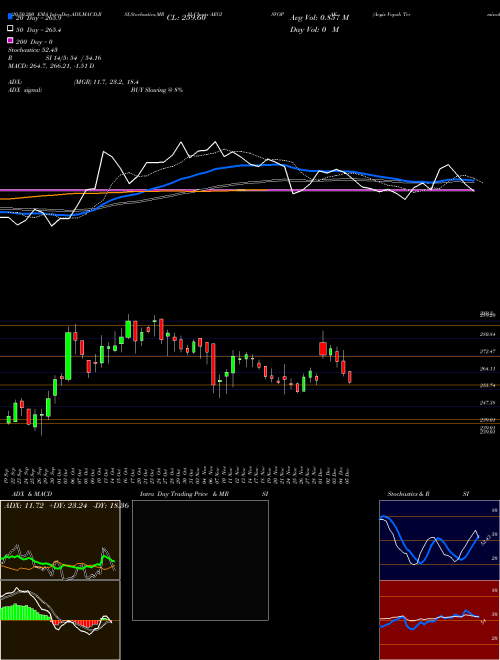Viewport: 500px width, 660px height.
Task: Click the RSI 14/5 readout line
Action: coord(55,58)
